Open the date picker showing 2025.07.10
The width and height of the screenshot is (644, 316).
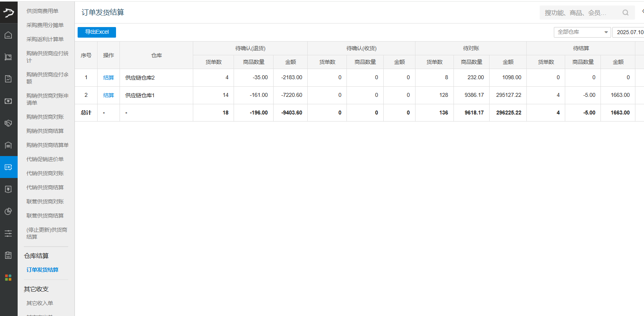pos(629,32)
